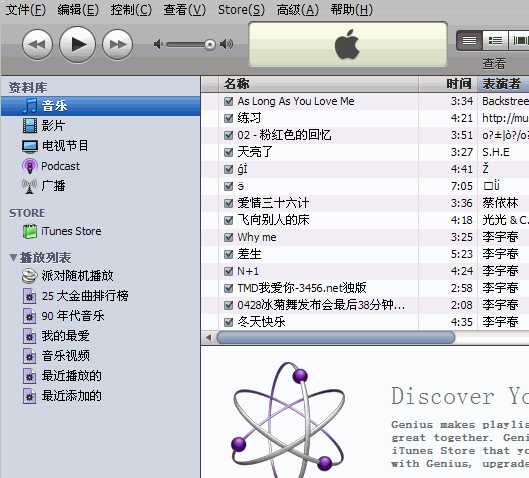Uncheck the song 爱情三十六计
The width and height of the screenshot is (529, 478).
pos(229,203)
